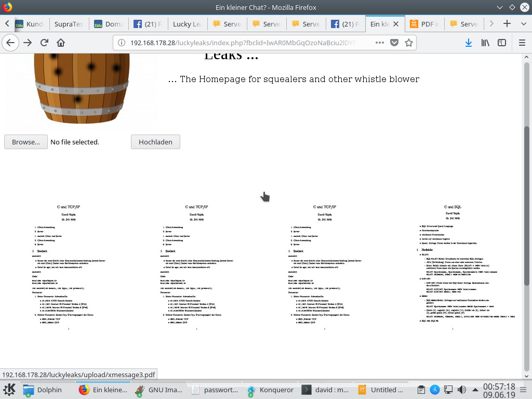Switch to the Lucky Leaks tab
Image resolution: width=532 pixels, height=399 pixels.
click(187, 23)
